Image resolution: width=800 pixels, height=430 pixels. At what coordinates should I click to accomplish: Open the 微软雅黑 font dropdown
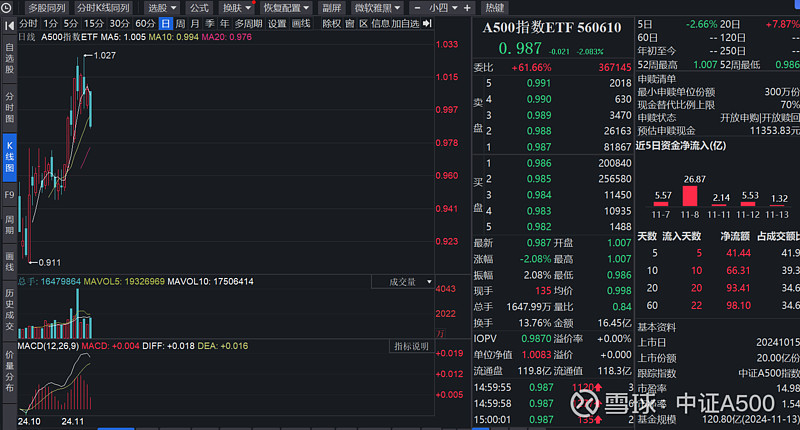(x=377, y=8)
